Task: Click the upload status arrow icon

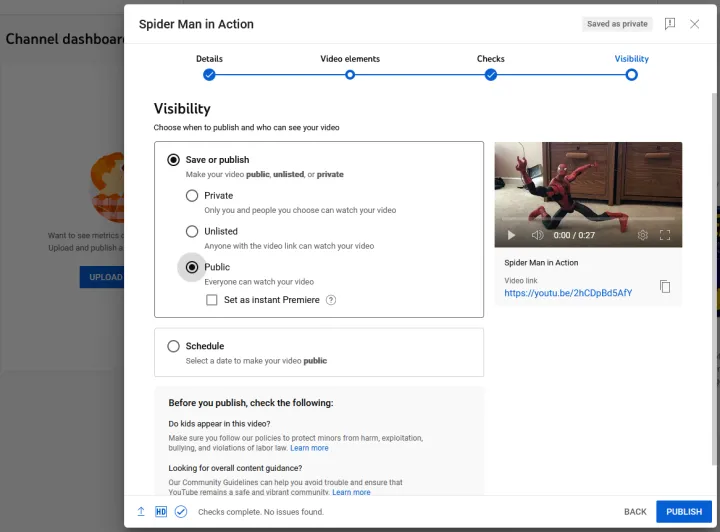Action: (141, 511)
